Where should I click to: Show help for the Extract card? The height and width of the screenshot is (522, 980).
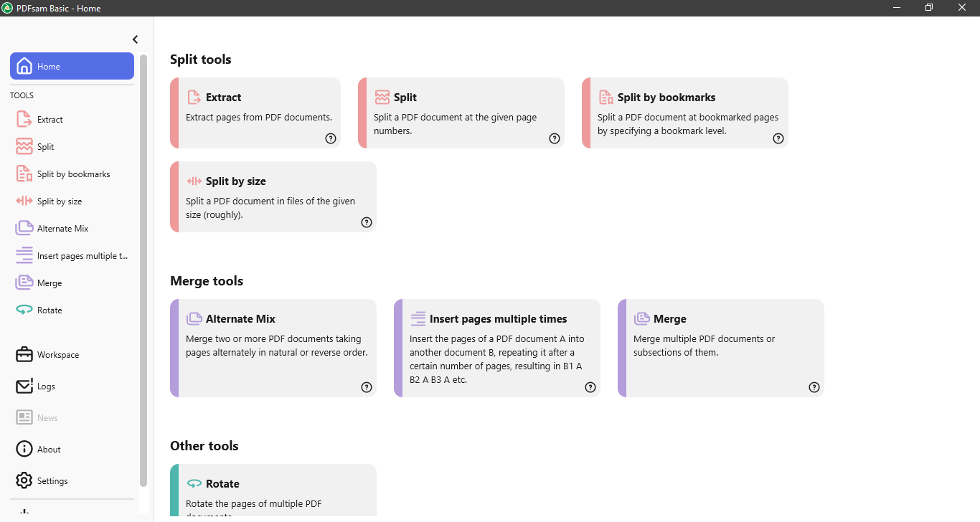tap(331, 138)
